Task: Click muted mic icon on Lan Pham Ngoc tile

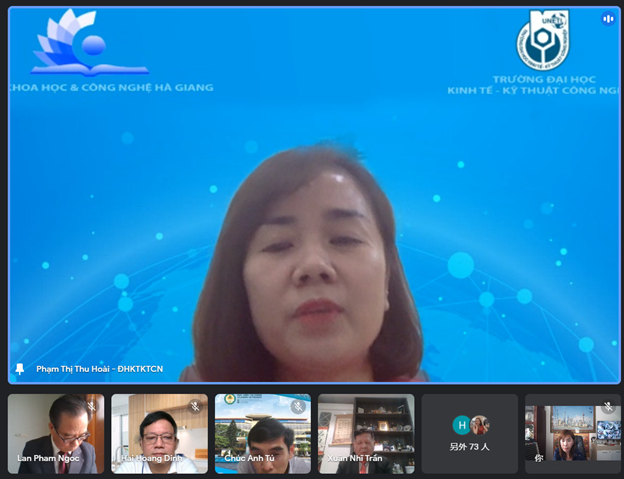Action: pos(92,406)
